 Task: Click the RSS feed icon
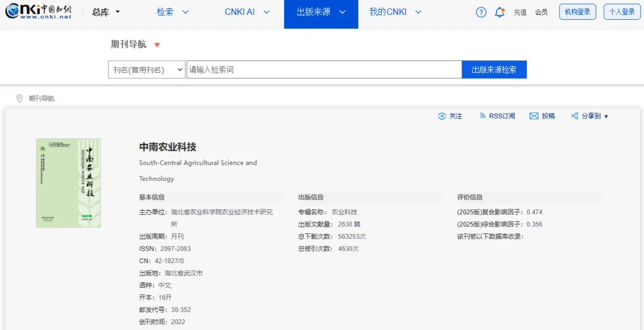coord(482,116)
